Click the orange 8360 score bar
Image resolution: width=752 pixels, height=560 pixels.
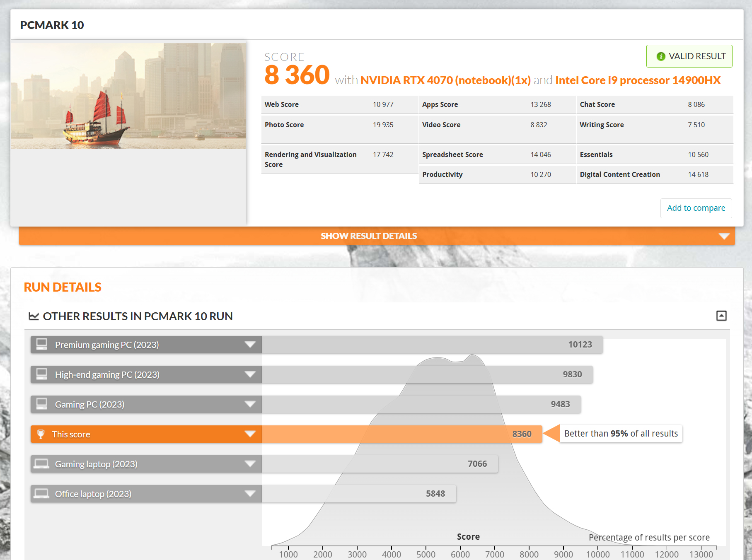402,434
